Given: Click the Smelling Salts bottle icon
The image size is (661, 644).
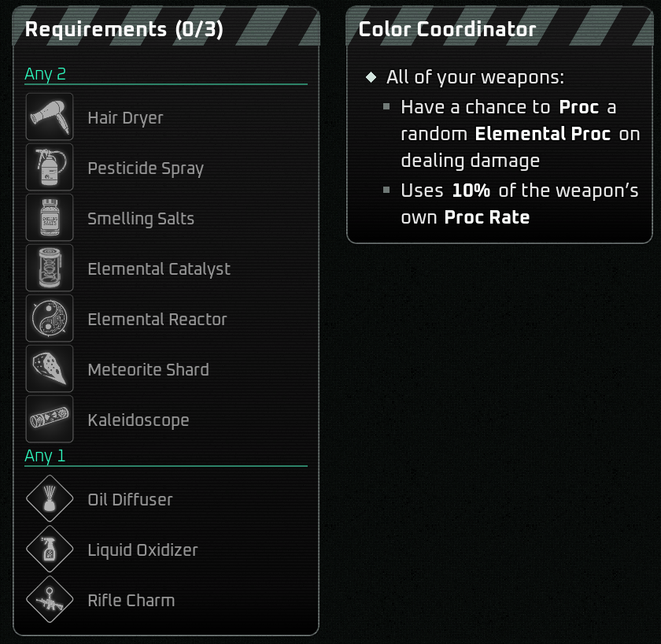Looking at the screenshot, I should [50, 217].
